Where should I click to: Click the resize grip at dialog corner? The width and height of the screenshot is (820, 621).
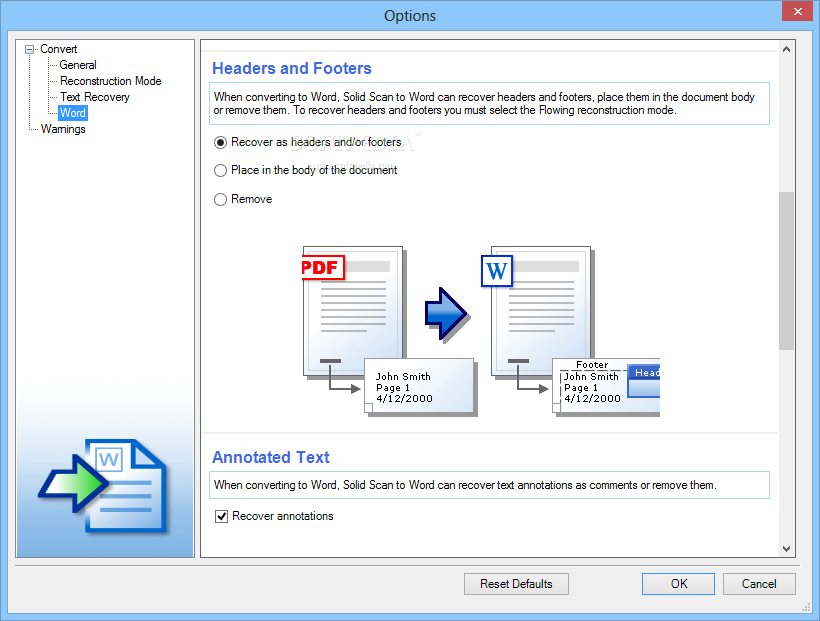[x=806, y=608]
